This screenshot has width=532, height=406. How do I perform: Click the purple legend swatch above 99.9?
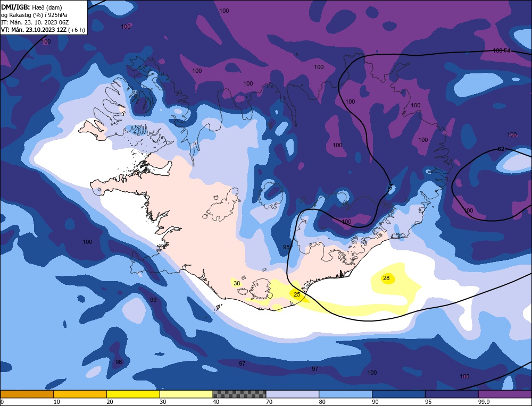click(x=505, y=394)
